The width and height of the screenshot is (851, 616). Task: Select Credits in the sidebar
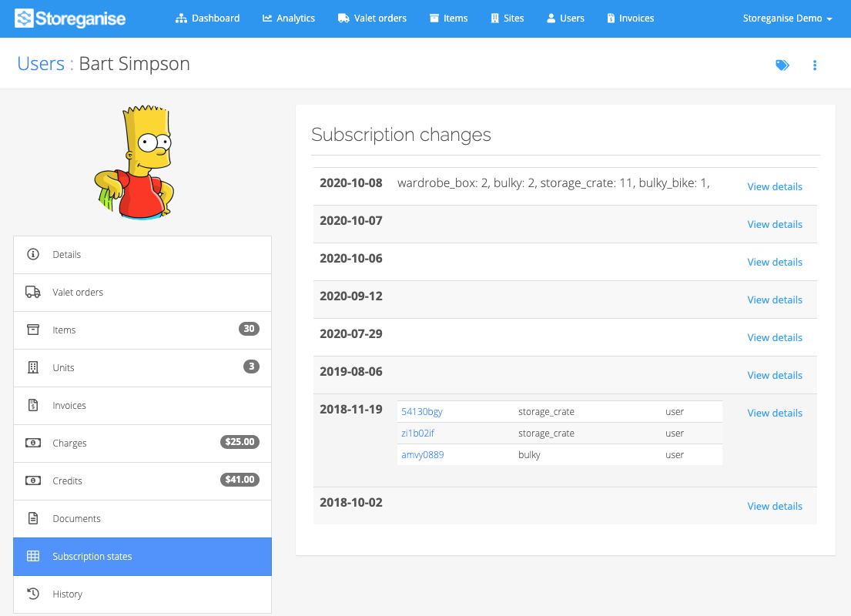click(x=142, y=480)
